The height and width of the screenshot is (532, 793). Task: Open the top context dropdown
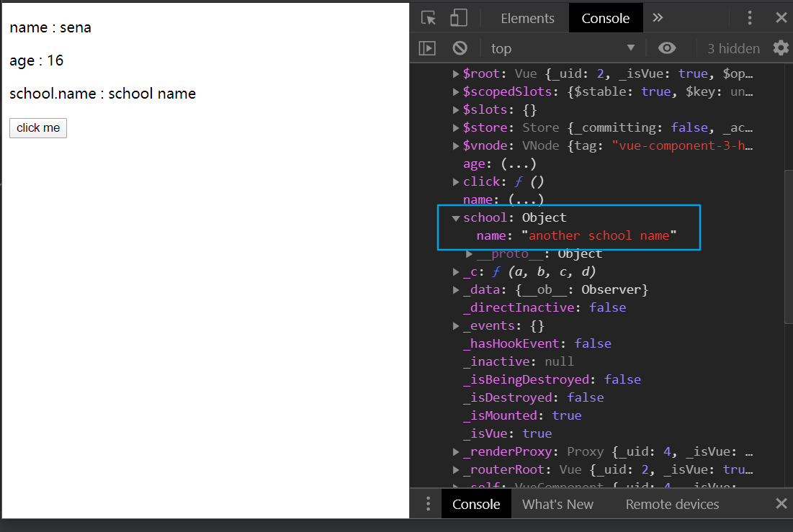click(x=563, y=48)
